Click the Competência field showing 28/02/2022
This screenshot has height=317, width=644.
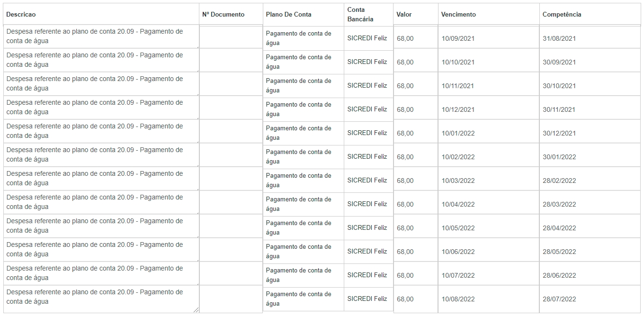point(589,181)
